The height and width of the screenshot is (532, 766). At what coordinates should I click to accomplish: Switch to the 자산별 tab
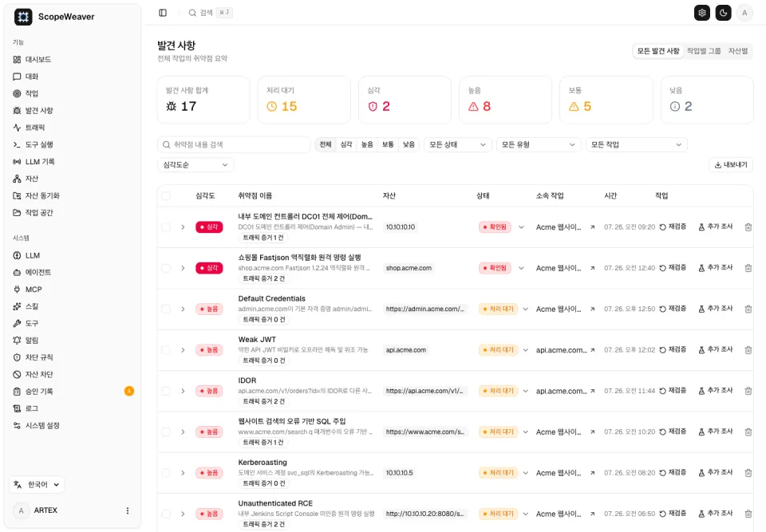pyautogui.click(x=737, y=51)
